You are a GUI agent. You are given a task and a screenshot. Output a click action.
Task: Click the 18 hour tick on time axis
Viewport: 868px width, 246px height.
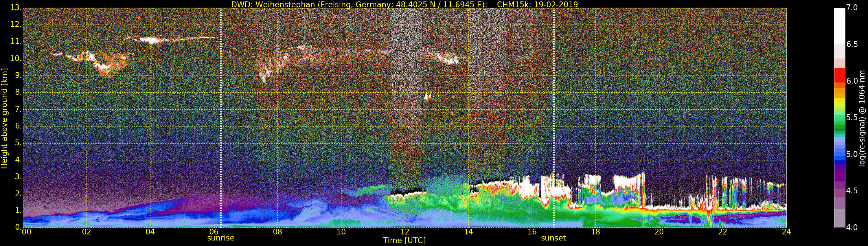596,232
